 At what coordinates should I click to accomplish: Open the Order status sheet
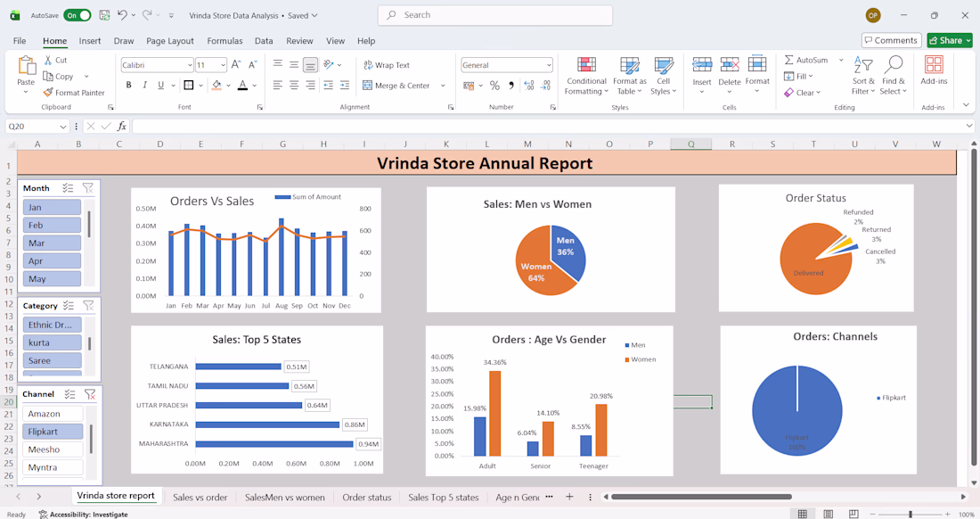367,497
